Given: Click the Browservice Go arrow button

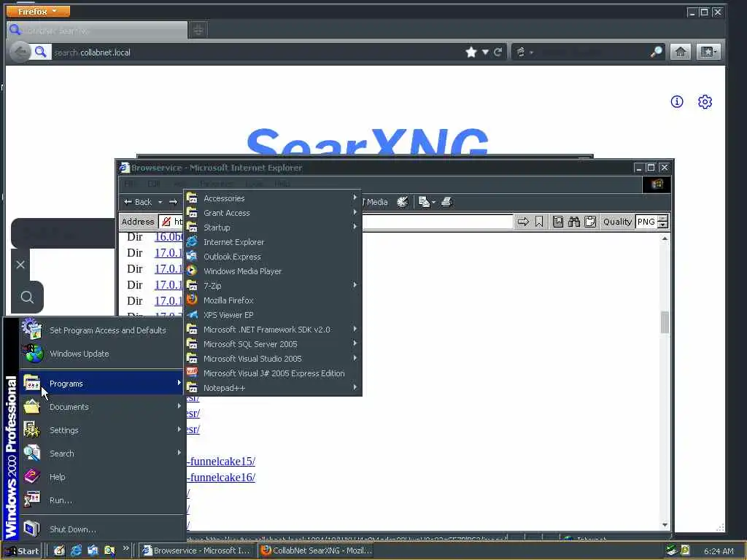Looking at the screenshot, I should [x=523, y=222].
